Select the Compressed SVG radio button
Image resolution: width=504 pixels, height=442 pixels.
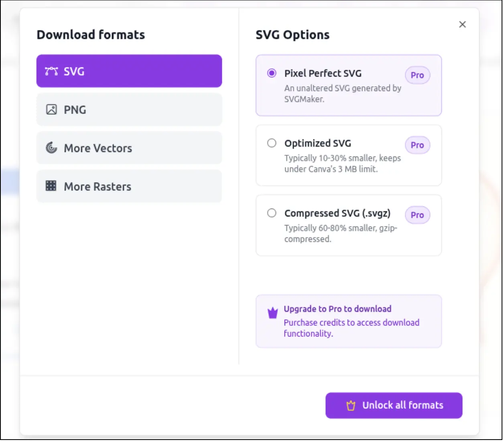tap(272, 213)
